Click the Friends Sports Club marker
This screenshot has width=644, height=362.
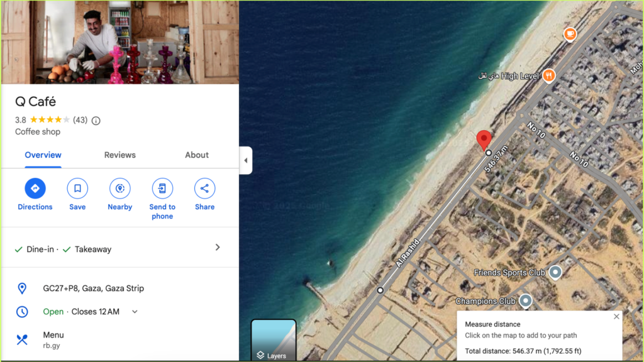(555, 273)
